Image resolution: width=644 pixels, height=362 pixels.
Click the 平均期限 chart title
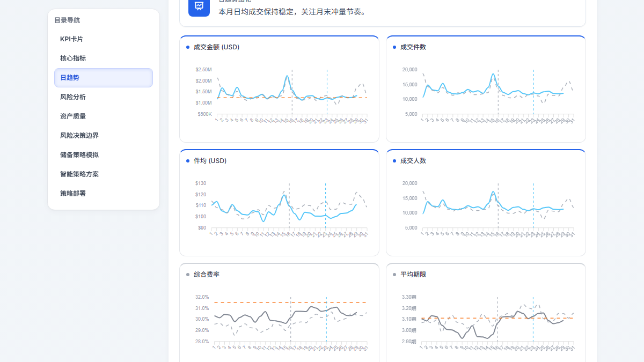[x=413, y=275]
